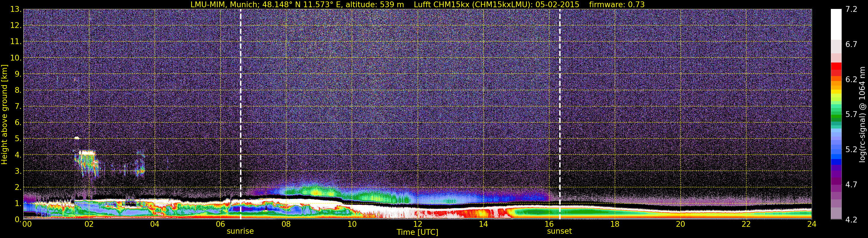868x238 pixels.
Task: Click time axis tick '24'
Action: point(812,224)
